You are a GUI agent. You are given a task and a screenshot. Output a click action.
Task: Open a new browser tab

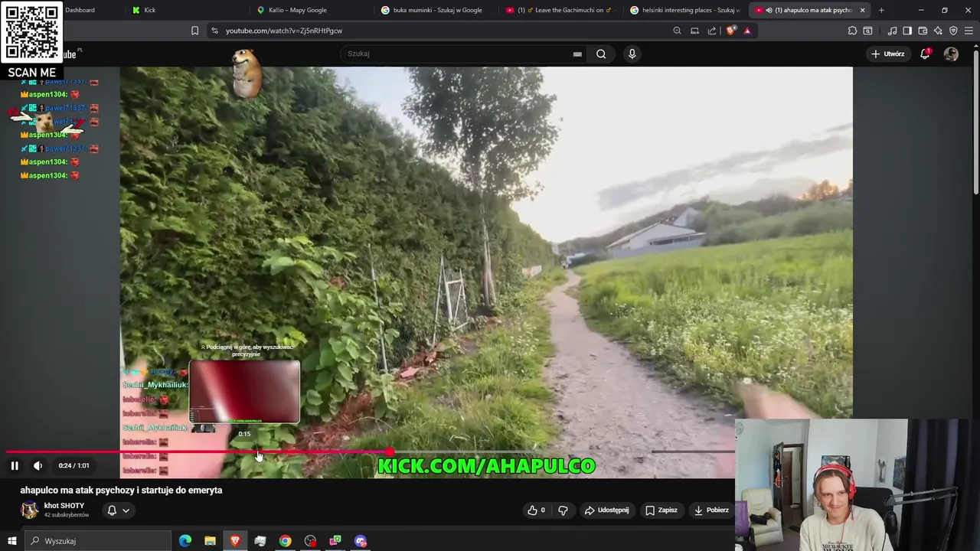(881, 10)
